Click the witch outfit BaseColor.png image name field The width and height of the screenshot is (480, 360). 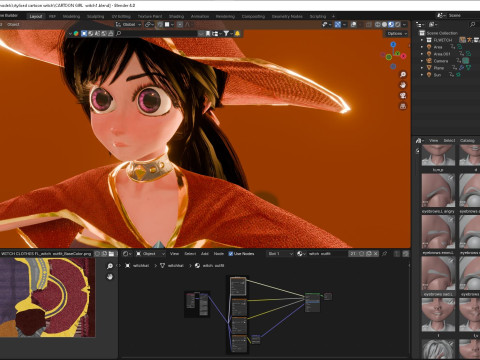[x=46, y=254]
